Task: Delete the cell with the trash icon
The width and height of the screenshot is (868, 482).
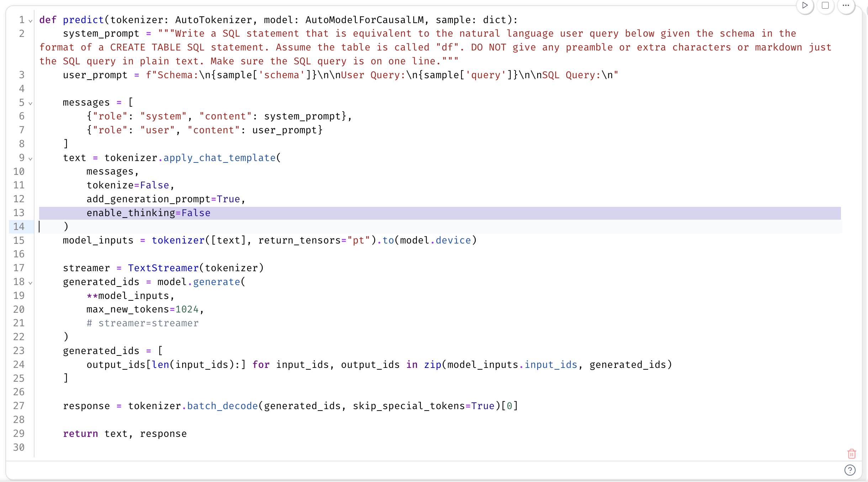Action: [851, 454]
